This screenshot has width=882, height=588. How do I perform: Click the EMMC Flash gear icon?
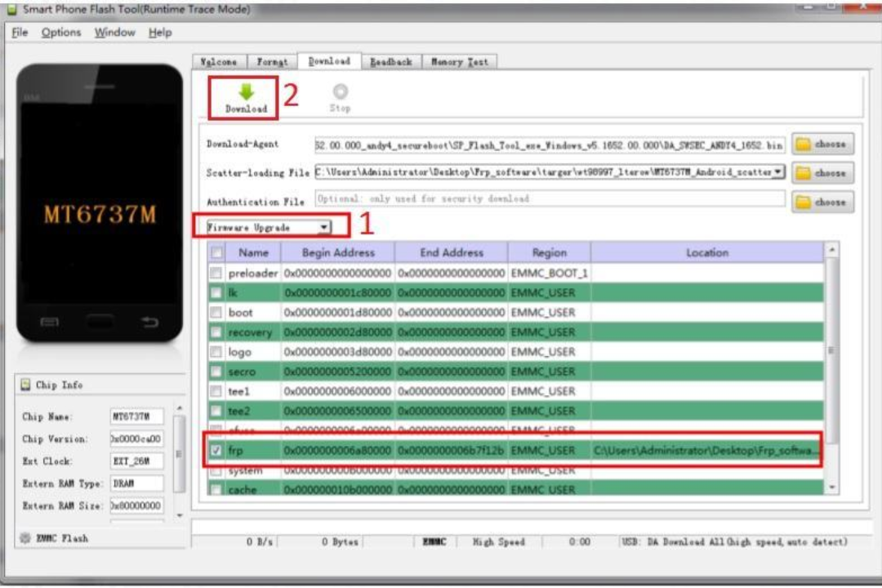click(25, 538)
